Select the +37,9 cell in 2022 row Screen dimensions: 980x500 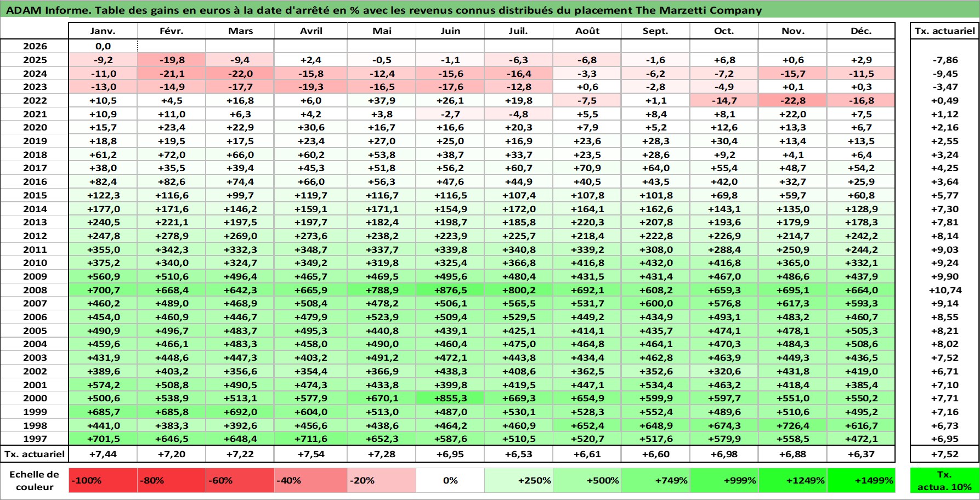coord(382,100)
